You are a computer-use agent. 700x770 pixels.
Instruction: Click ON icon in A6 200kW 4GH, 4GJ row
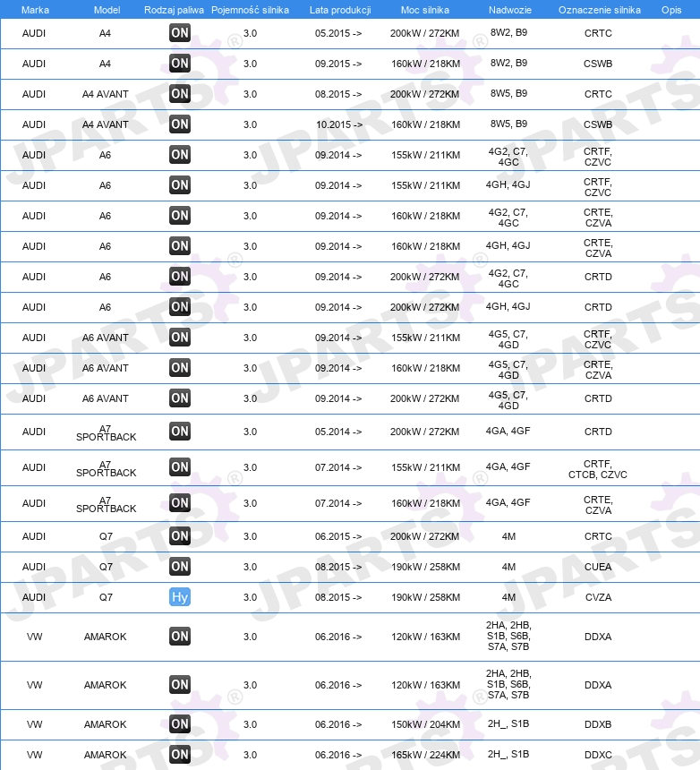tap(180, 307)
